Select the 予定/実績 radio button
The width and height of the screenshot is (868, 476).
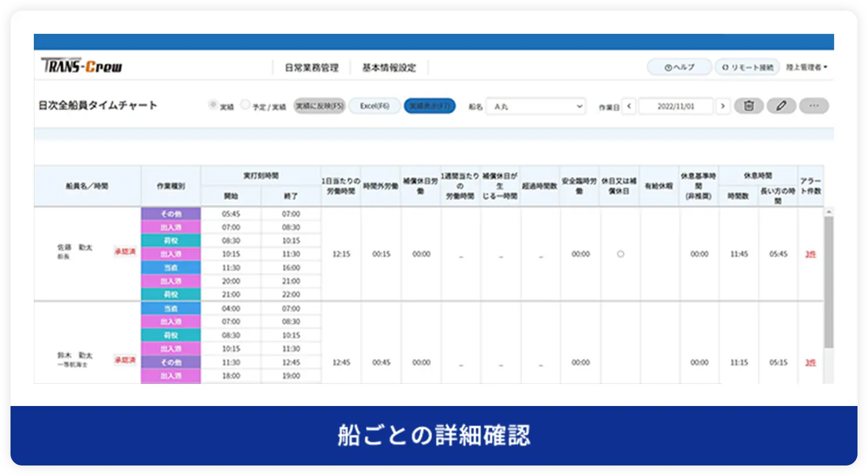pyautogui.click(x=246, y=105)
